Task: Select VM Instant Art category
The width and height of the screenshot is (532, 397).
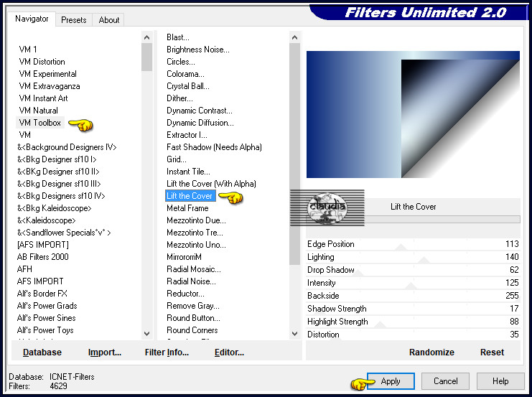Action: (43, 98)
